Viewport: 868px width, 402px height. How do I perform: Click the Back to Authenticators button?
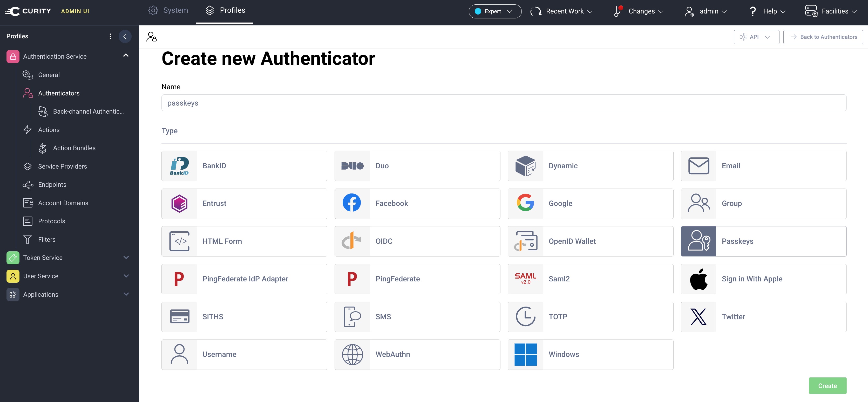click(x=823, y=37)
